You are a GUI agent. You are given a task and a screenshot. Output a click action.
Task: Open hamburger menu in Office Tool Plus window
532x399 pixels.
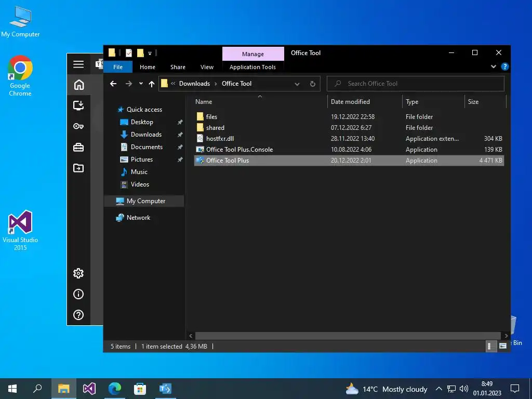pos(78,64)
